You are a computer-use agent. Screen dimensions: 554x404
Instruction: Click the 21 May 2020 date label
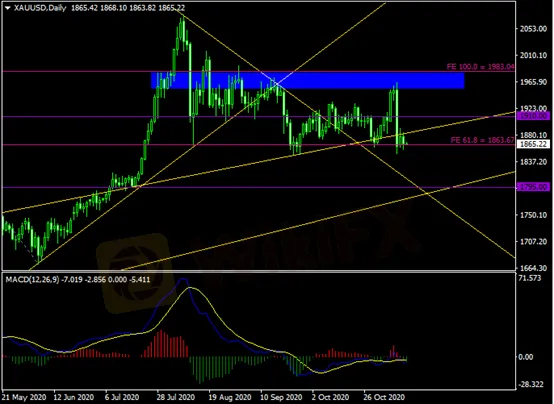(x=24, y=397)
